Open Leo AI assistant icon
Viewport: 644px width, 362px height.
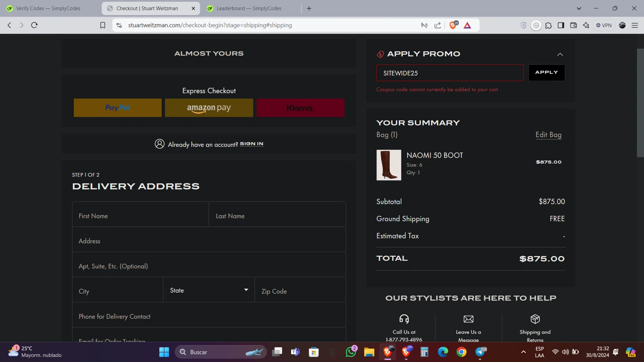(586, 25)
